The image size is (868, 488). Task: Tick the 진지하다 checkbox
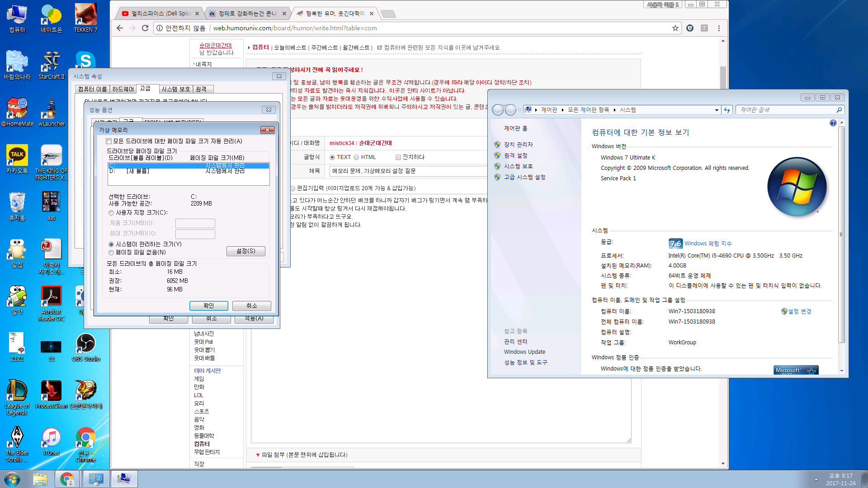[x=398, y=157]
